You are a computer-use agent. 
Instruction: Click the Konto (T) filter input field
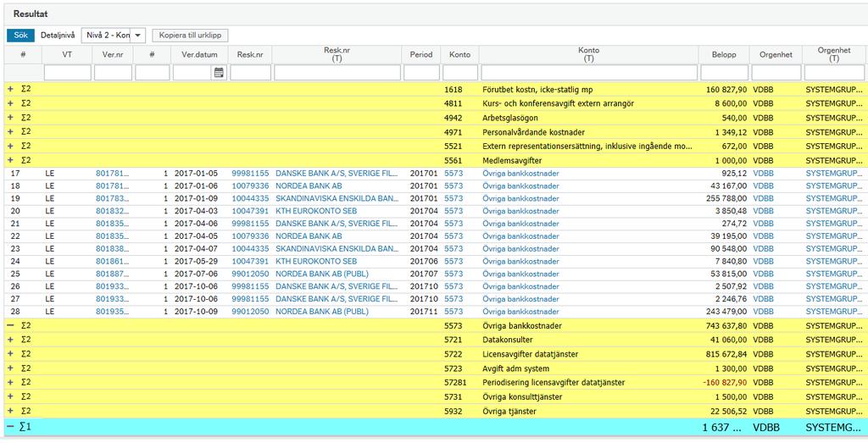(589, 73)
